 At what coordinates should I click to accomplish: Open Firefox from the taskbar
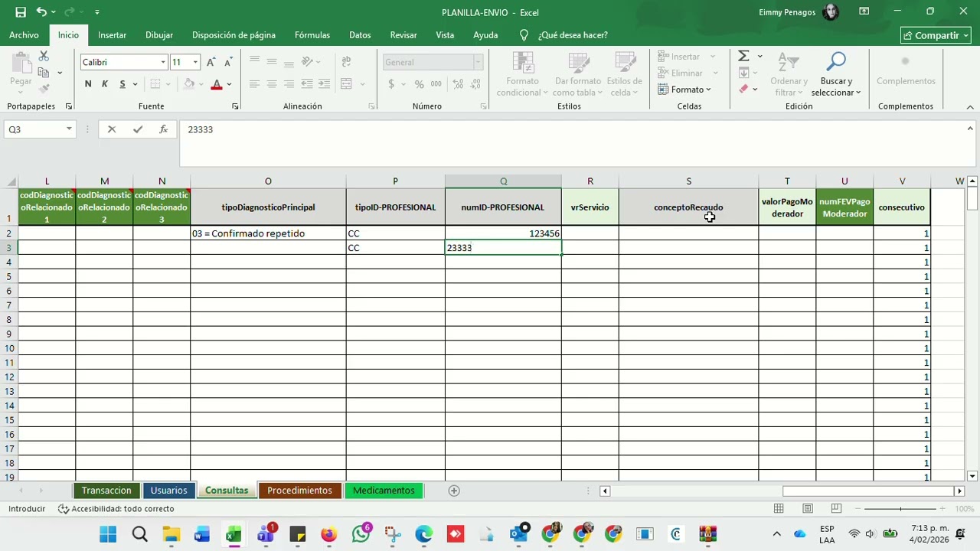328,534
